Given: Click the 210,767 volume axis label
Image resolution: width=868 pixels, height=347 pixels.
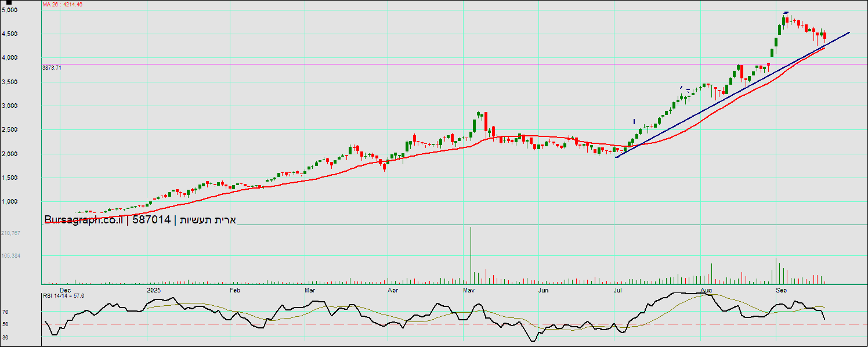Looking at the screenshot, I should pyautogui.click(x=11, y=233).
